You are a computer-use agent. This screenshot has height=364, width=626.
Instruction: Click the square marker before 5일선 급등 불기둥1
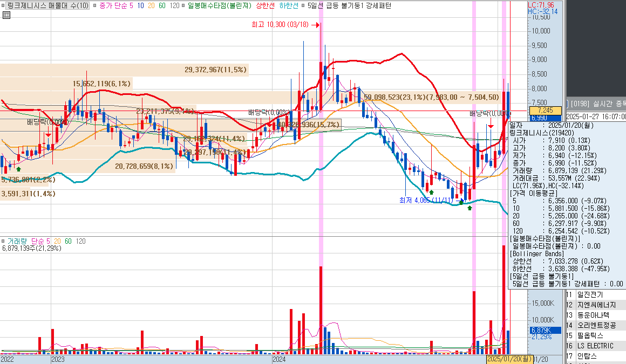(x=303, y=5)
